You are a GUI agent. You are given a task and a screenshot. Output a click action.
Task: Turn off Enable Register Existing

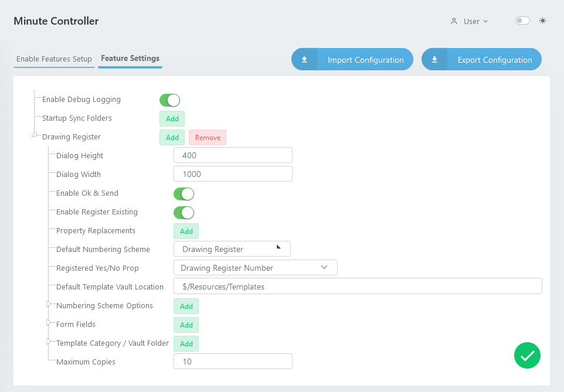tap(184, 212)
